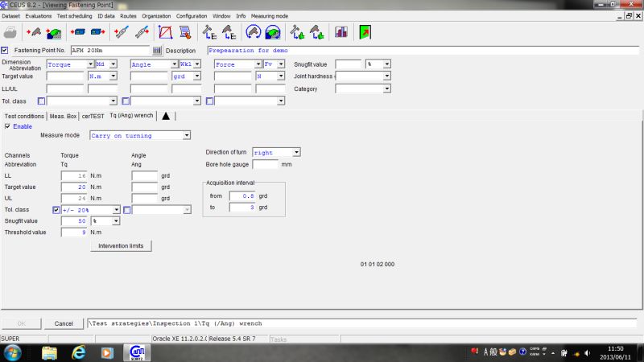This screenshot has width=644, height=362.
Task: Open the Configuration menu
Action: tap(192, 16)
